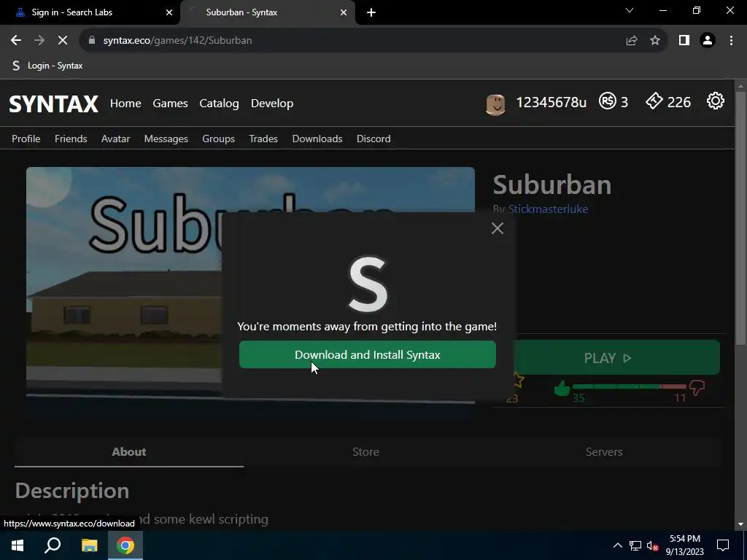Viewport: 747px width, 560px height.
Task: Click the like/dislike ratio bar
Action: (630, 386)
